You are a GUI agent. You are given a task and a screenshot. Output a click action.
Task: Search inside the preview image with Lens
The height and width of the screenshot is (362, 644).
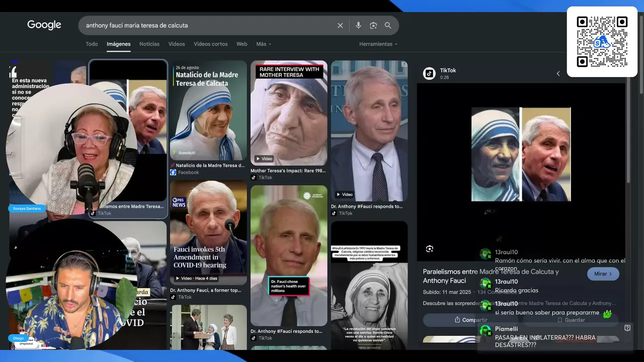tap(430, 249)
